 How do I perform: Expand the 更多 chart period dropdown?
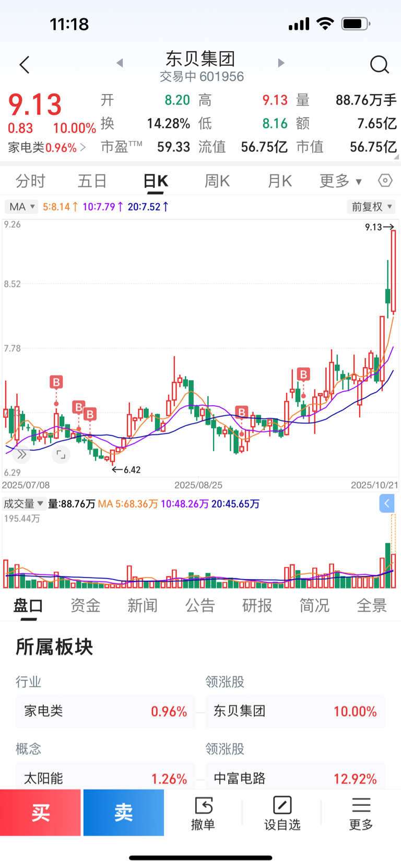pos(340,181)
